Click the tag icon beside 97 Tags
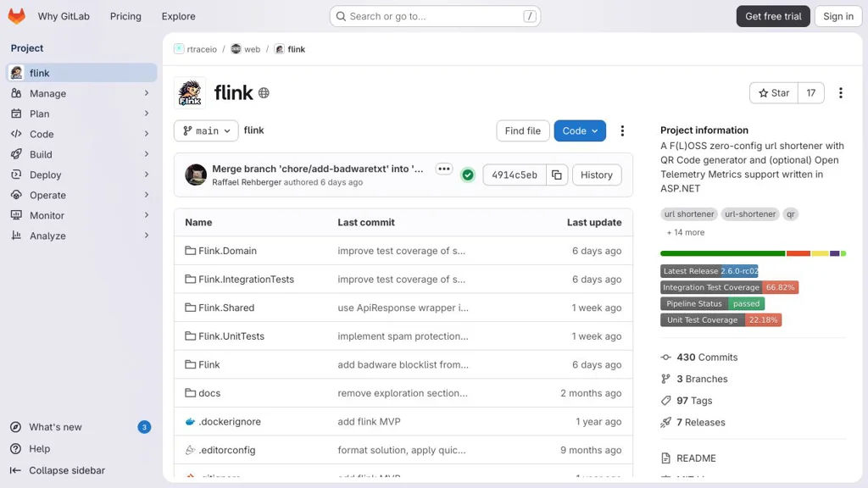 (666, 401)
